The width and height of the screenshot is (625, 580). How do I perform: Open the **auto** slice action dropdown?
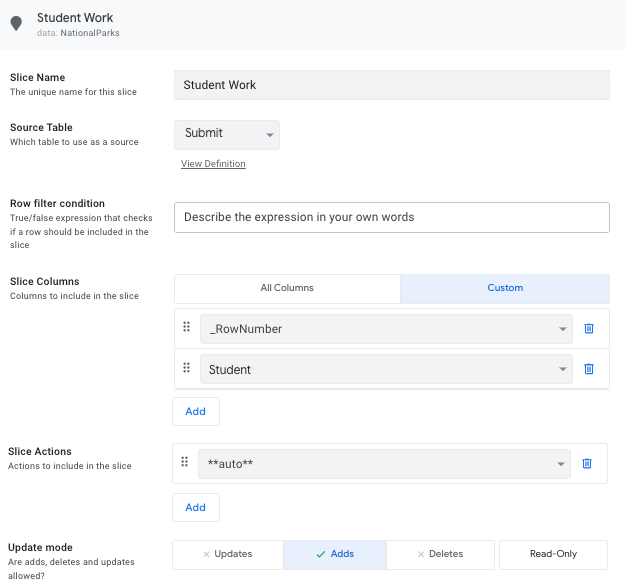384,464
